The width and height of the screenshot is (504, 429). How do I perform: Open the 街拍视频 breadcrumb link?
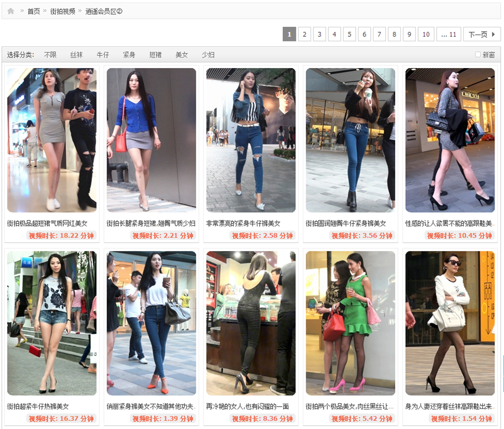pyautogui.click(x=62, y=11)
